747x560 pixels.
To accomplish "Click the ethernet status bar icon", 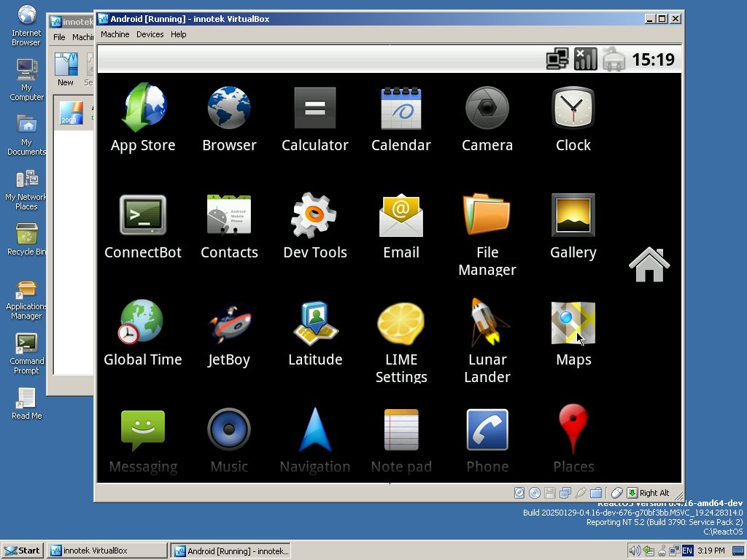I will (614, 60).
